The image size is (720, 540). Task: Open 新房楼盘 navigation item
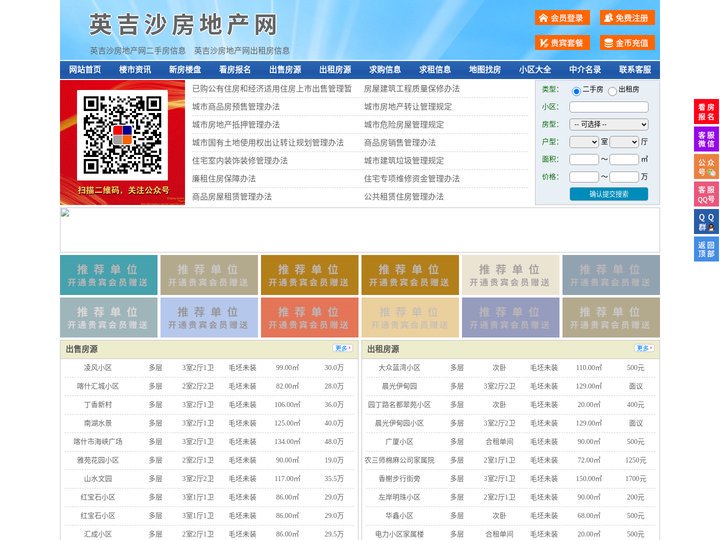click(185, 70)
